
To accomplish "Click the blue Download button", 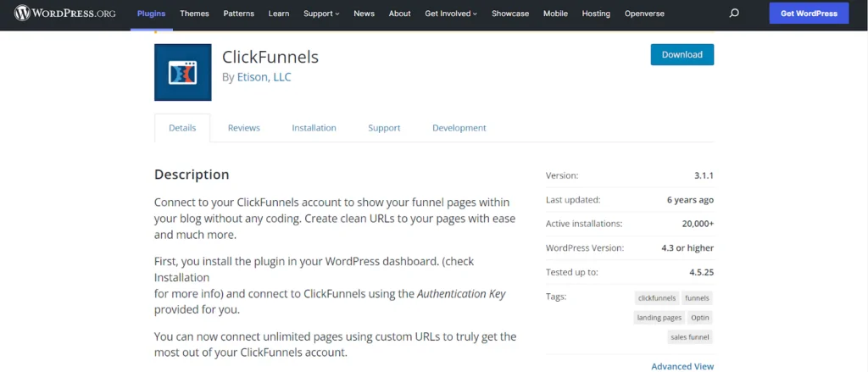I will [x=682, y=54].
